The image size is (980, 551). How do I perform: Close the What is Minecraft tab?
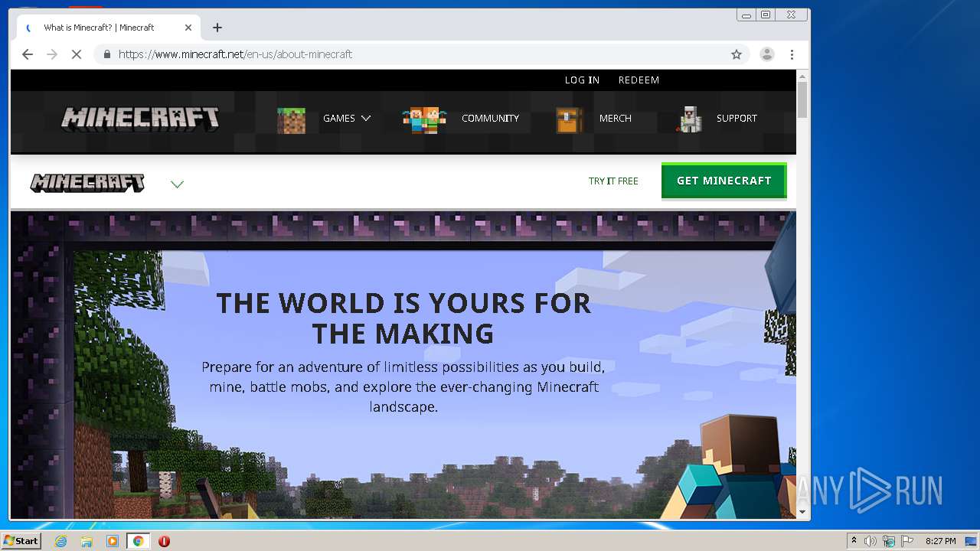point(188,28)
